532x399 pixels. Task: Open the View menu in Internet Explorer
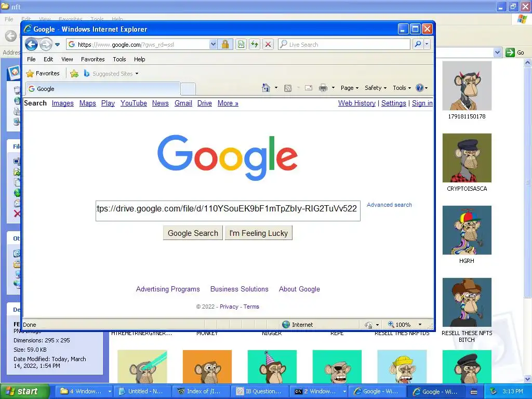(67, 59)
